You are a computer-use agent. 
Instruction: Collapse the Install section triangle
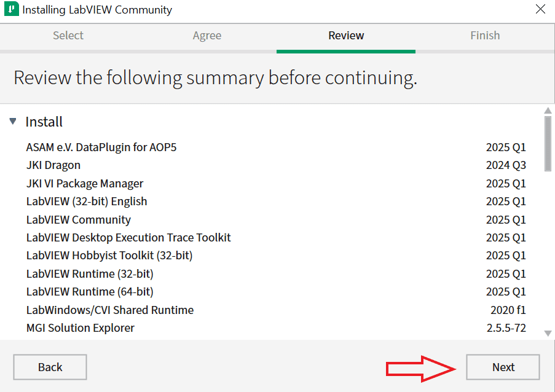point(13,122)
